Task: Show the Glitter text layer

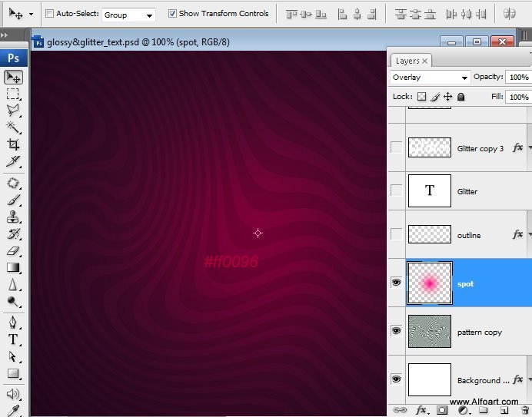Action: (x=397, y=191)
